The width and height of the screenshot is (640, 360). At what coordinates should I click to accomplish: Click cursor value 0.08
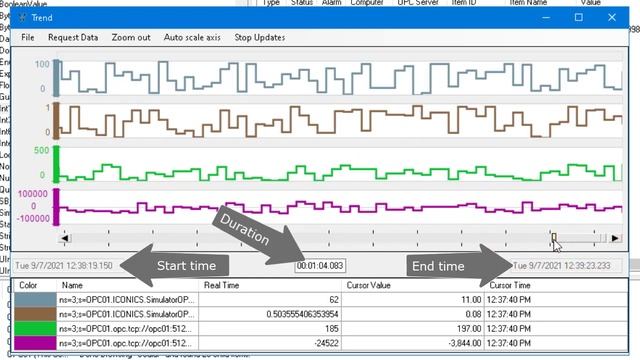(473, 314)
